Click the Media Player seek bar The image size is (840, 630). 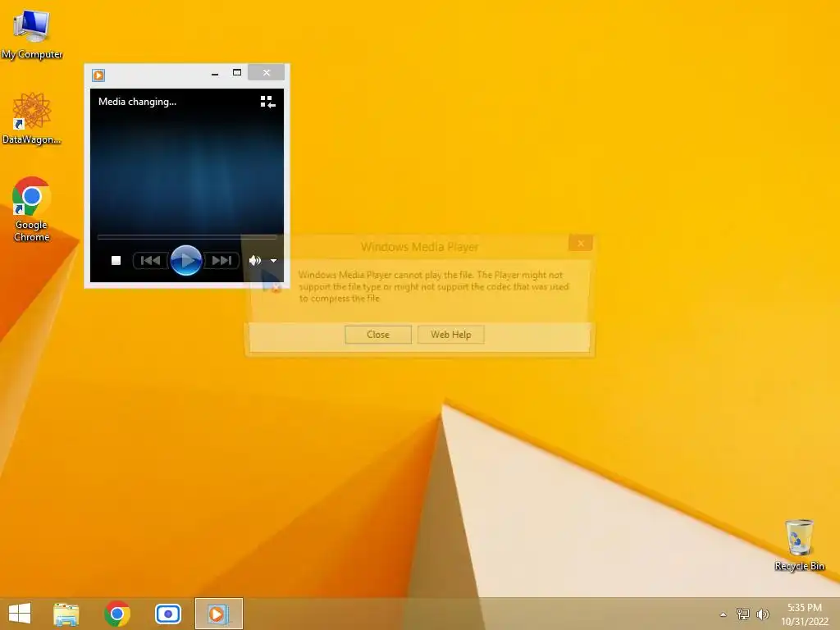(187, 236)
